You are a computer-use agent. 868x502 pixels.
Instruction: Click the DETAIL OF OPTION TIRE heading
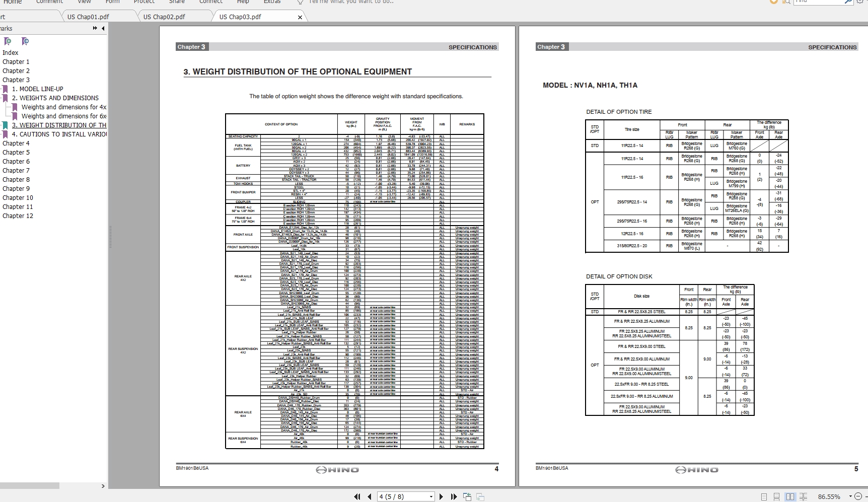pos(619,112)
